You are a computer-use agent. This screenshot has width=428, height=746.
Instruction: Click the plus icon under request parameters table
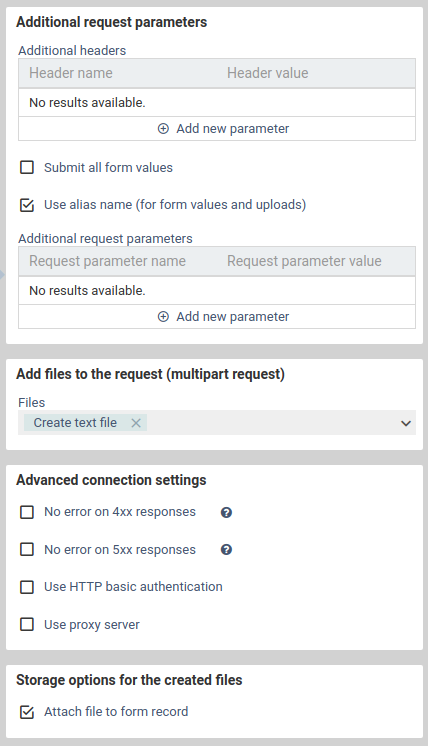coord(163,317)
